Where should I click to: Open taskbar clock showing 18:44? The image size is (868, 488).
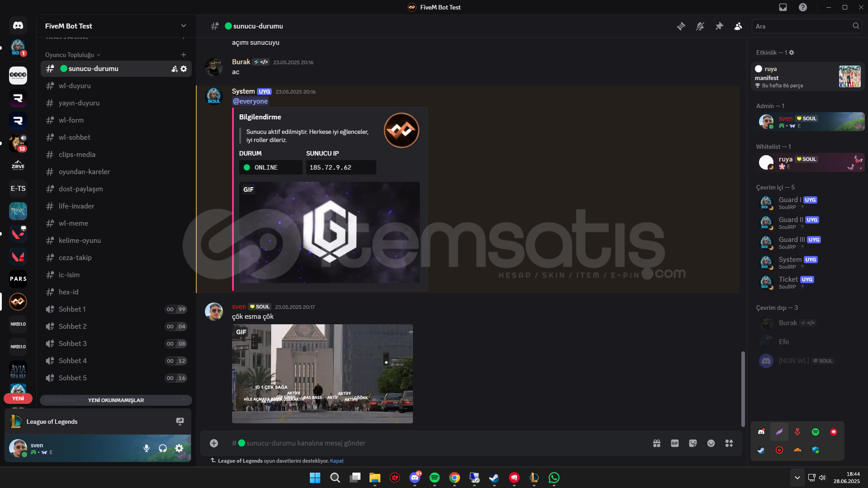[847, 478]
